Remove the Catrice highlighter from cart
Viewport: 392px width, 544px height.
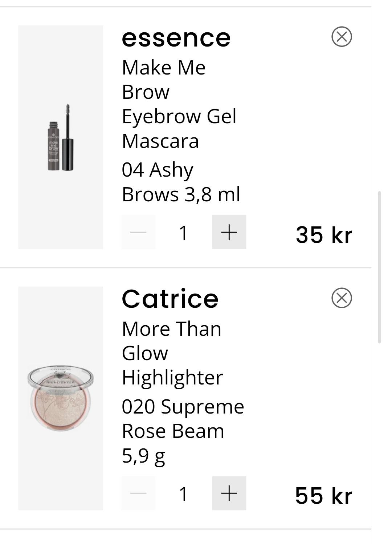point(342,298)
